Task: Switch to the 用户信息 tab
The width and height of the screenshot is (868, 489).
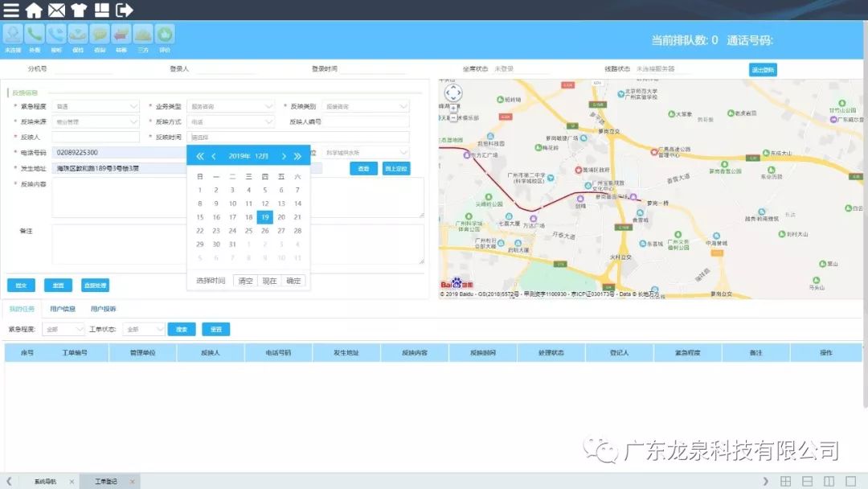Action: click(x=63, y=309)
